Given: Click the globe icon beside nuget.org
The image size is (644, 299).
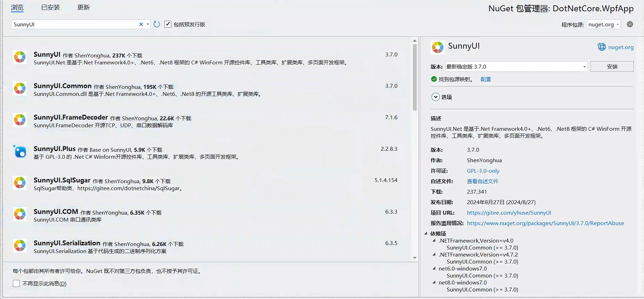Looking at the screenshot, I should click(601, 47).
